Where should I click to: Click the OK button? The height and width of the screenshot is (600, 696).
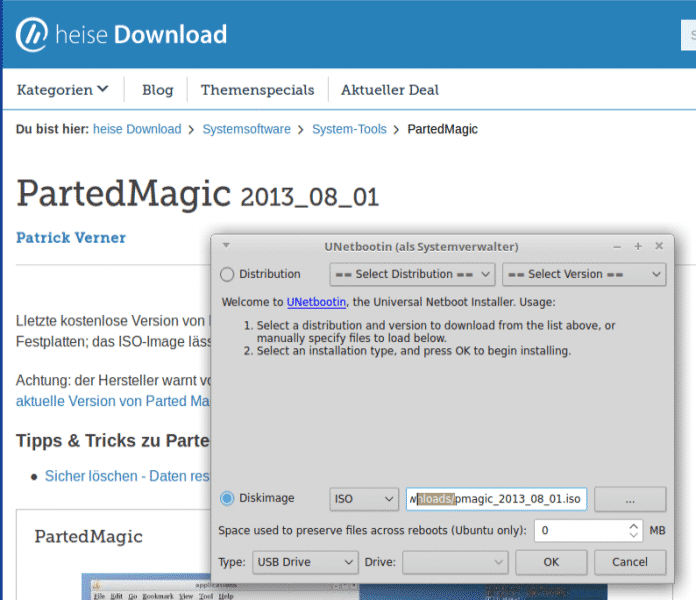click(551, 562)
